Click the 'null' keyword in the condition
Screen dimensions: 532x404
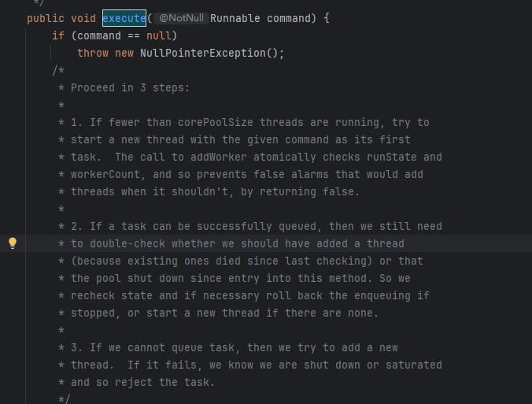click(158, 35)
